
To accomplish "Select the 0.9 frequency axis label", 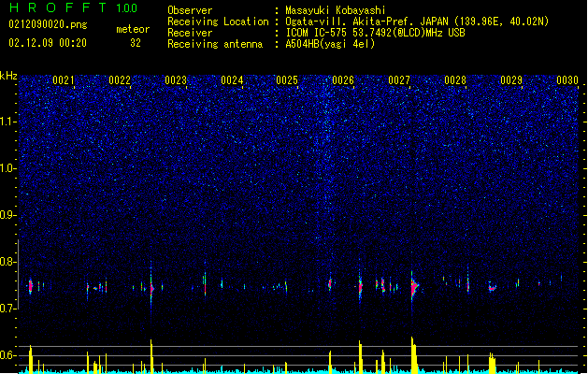I will click(x=8, y=215).
